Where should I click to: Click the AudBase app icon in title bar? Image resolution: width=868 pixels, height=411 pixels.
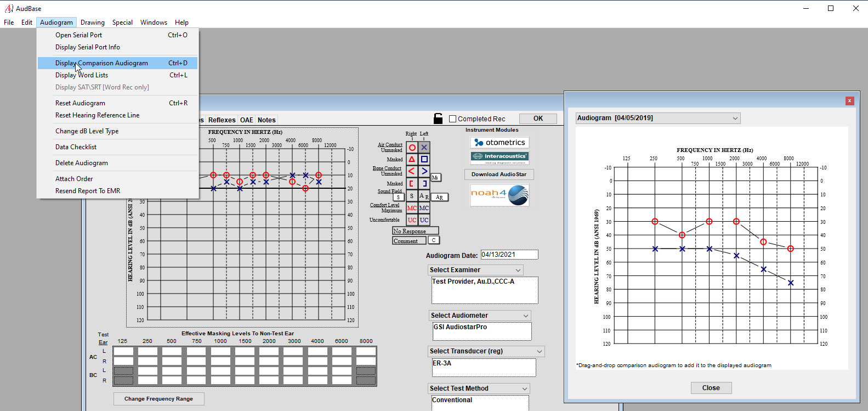(9, 8)
